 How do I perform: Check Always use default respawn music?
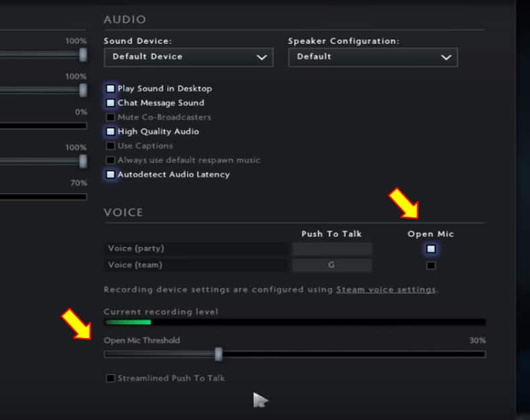pos(111,160)
